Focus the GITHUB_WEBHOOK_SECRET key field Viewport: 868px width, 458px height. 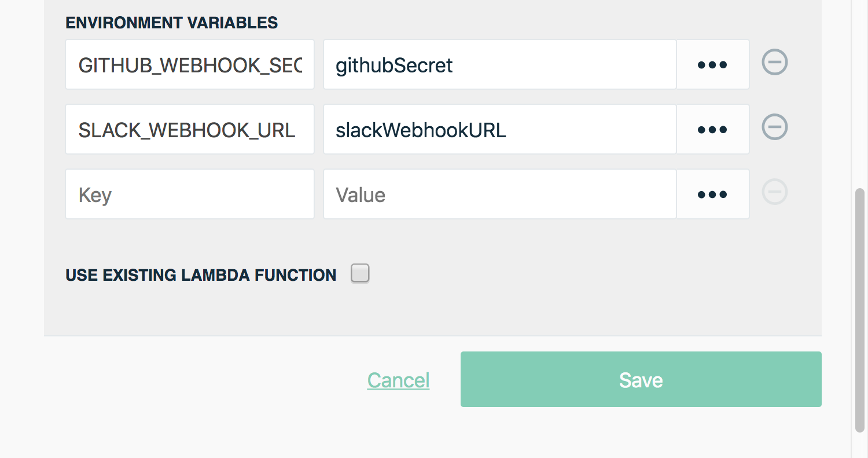(190, 64)
